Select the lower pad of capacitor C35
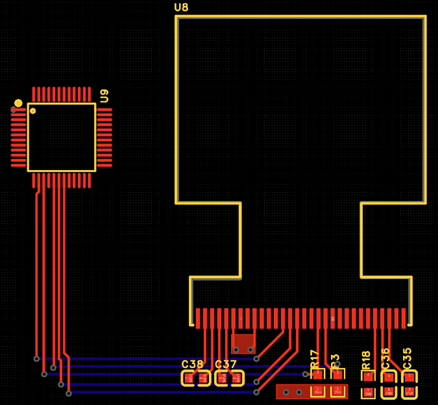The image size is (438, 405). [409, 392]
